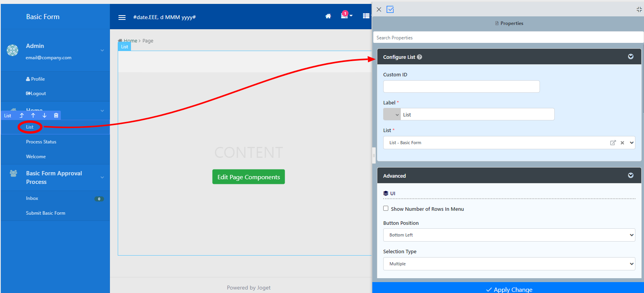Open the list shortcut icon in the header
This screenshot has width=644, height=293.
tap(366, 16)
